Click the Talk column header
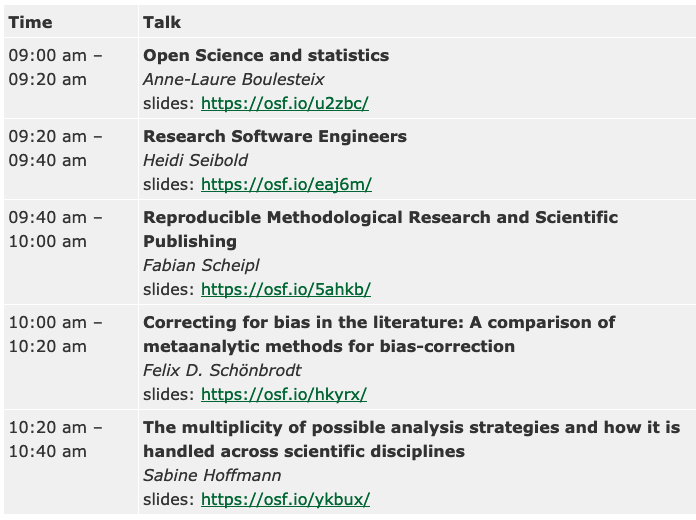 [x=162, y=22]
